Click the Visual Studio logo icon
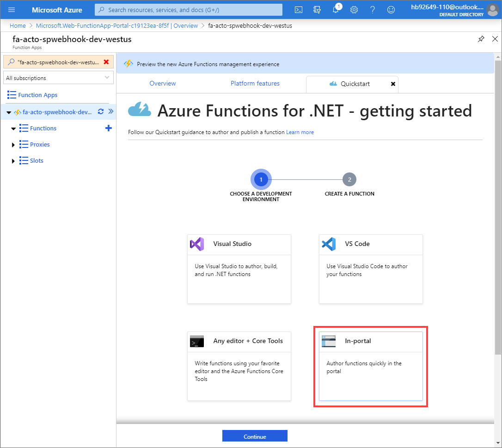This screenshot has width=502, height=448. tap(197, 244)
